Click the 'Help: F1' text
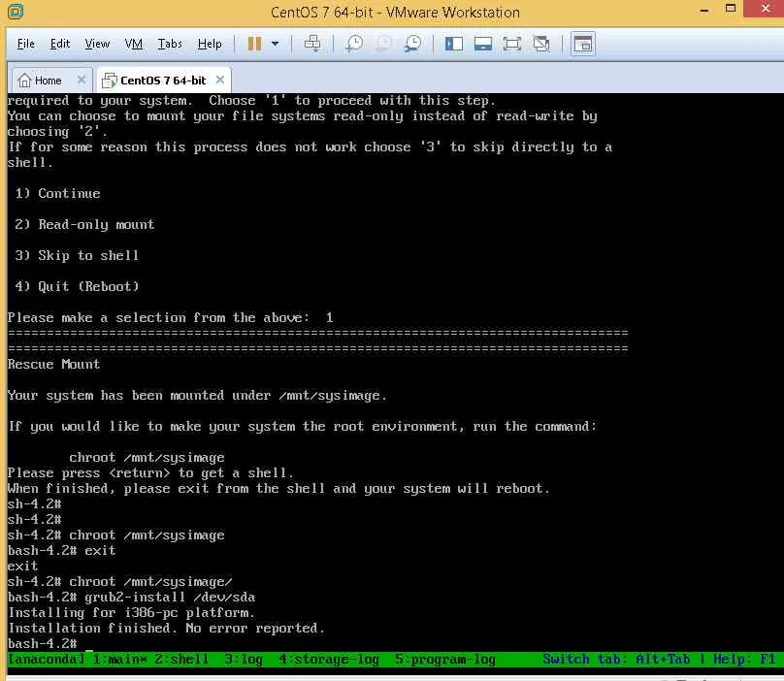This screenshot has height=681, width=784. pyautogui.click(x=744, y=659)
